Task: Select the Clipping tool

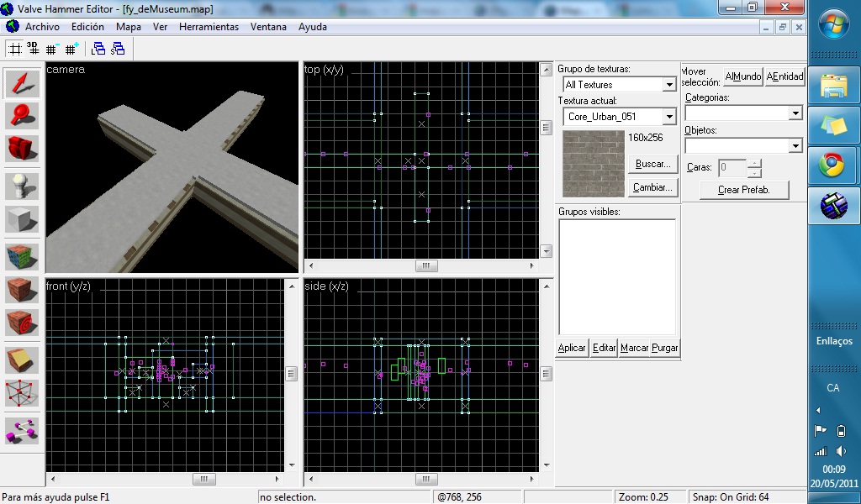Action: coord(22,360)
